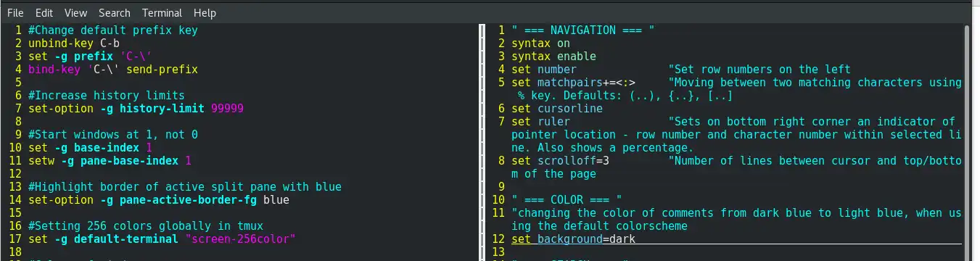Screen dimensions: 980x261
Task: Open the Edit menu
Action: (x=44, y=13)
